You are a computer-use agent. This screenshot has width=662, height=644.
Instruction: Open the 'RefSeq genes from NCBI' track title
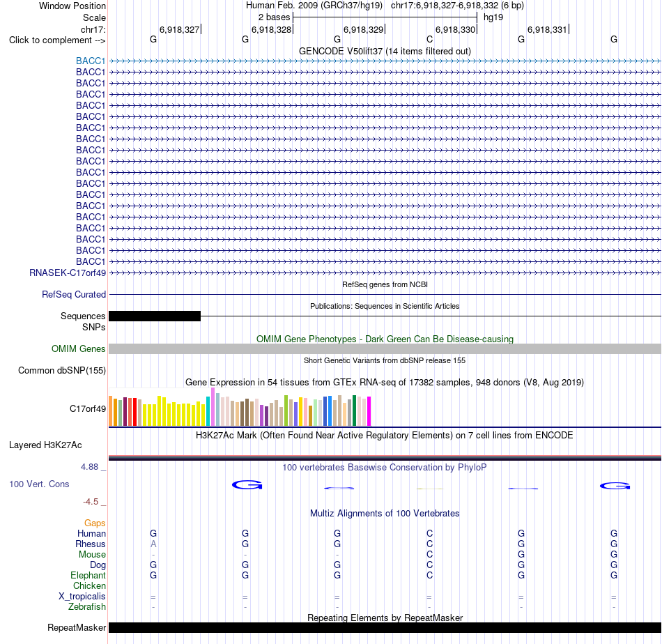coord(385,284)
